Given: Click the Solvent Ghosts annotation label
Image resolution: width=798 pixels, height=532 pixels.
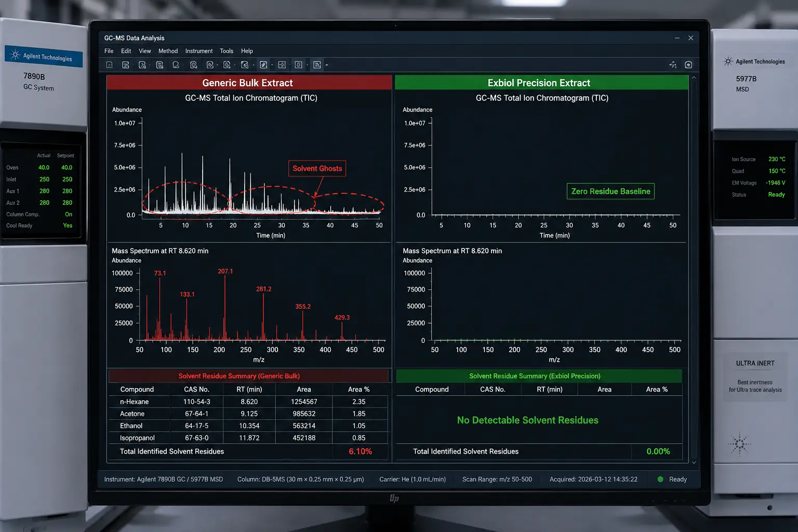Looking at the screenshot, I should click(x=317, y=168).
